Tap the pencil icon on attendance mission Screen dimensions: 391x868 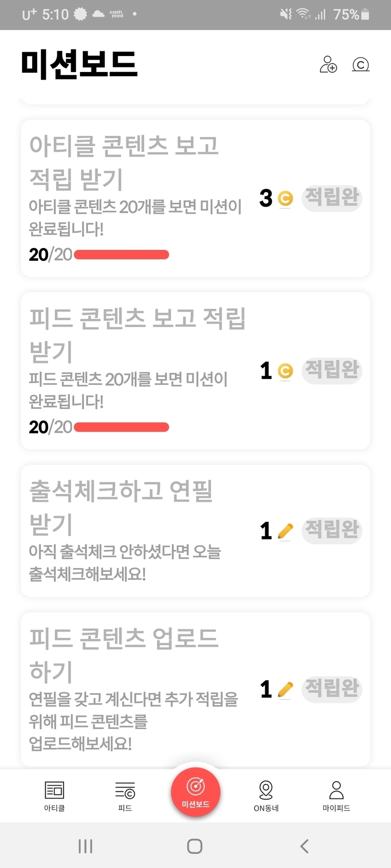click(x=285, y=531)
